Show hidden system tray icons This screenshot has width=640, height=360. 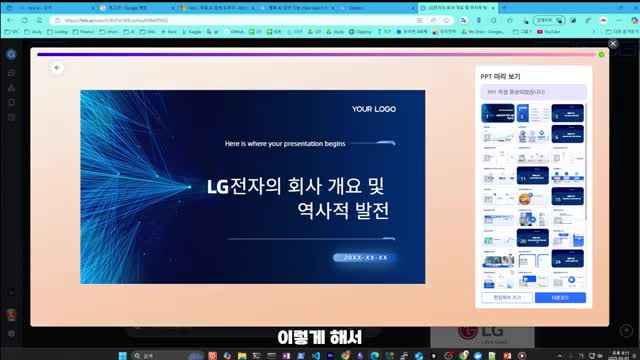[560, 356]
